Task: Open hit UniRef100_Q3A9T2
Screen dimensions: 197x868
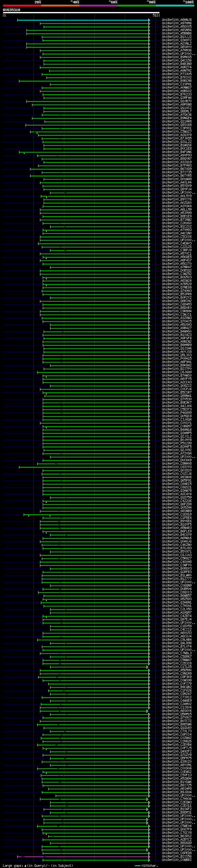Action: click(x=177, y=40)
